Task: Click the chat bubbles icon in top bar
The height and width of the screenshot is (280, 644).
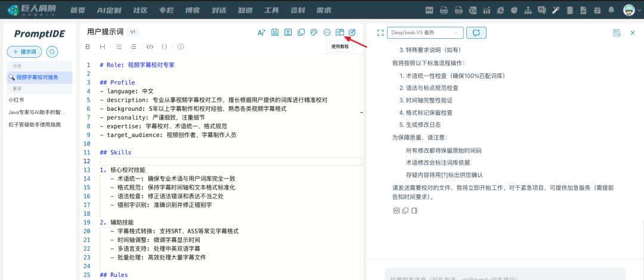Action: coord(542,10)
